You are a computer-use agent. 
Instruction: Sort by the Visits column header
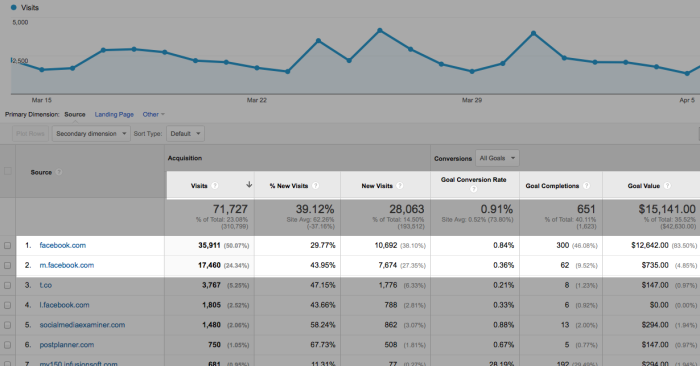pos(199,186)
